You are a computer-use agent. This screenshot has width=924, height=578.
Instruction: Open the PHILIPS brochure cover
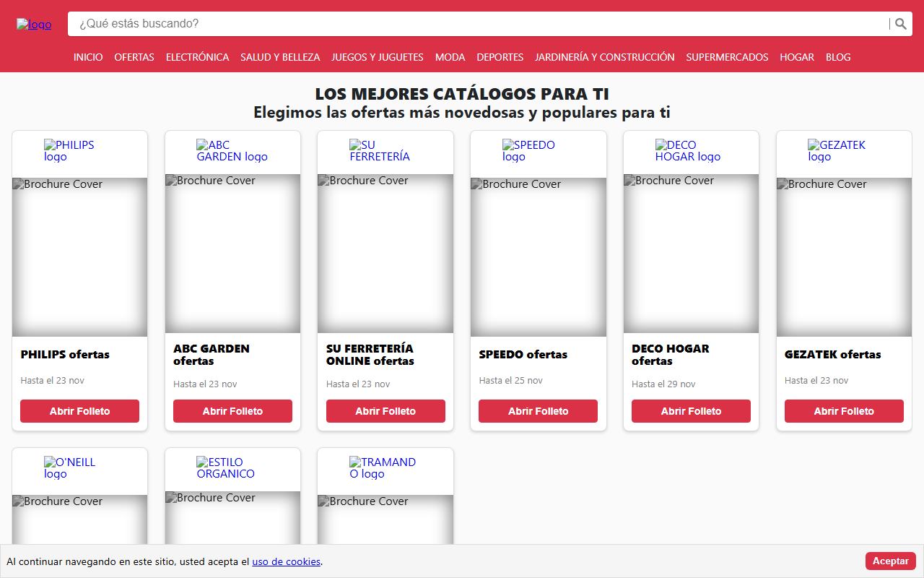pyautogui.click(x=79, y=257)
